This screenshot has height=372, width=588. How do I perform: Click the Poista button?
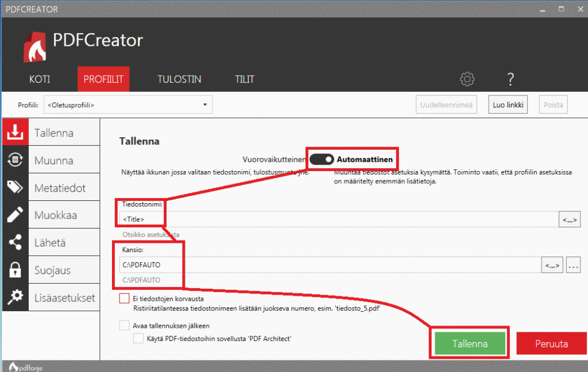554,104
